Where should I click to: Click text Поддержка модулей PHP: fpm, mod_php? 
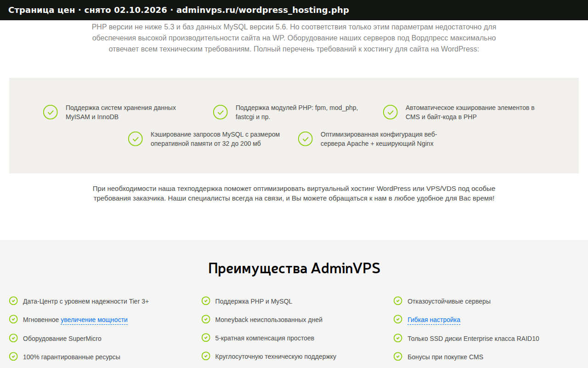(297, 112)
